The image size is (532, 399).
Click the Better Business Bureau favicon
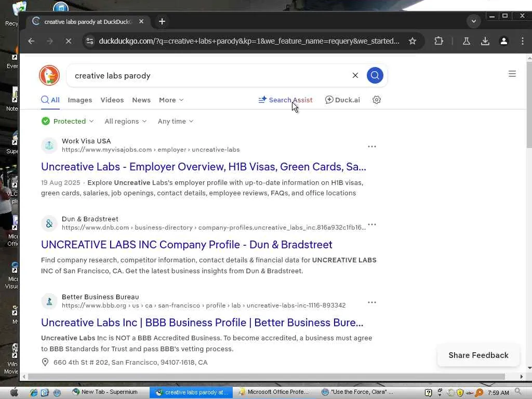coord(49,301)
